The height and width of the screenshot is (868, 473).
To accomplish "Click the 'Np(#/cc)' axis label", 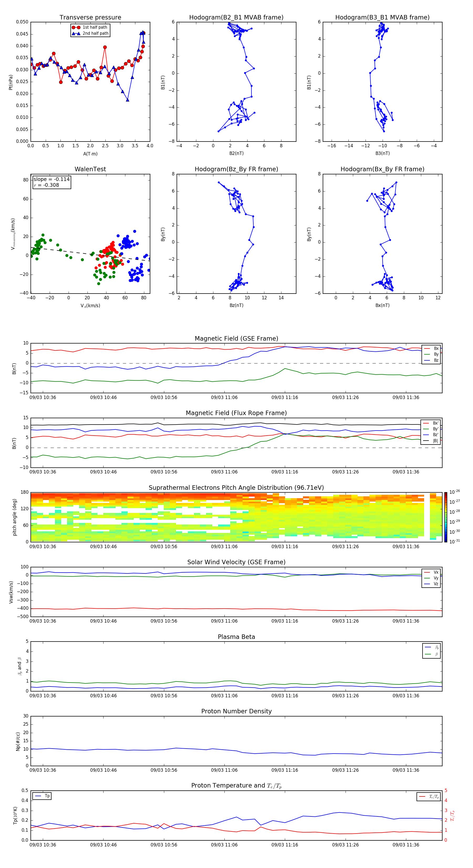I will 18,741.
